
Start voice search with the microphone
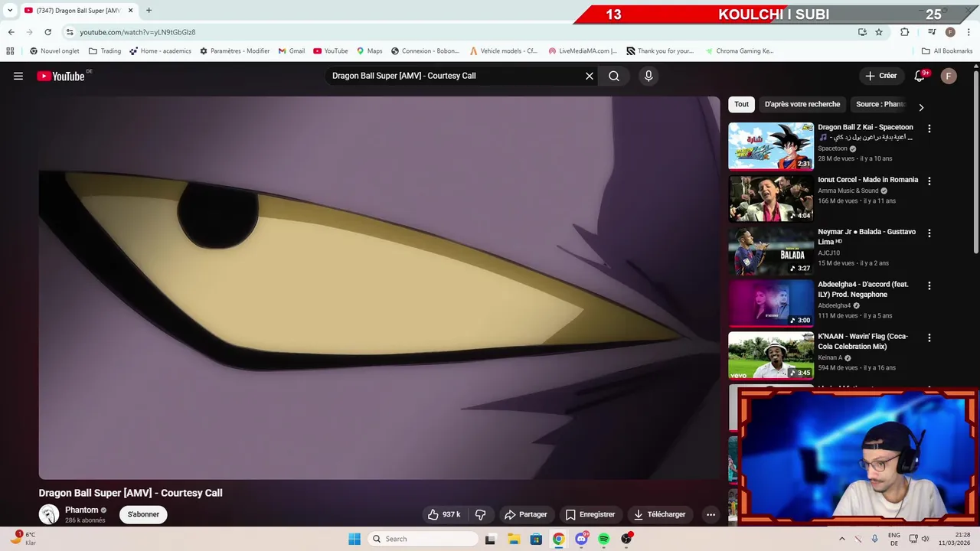648,76
